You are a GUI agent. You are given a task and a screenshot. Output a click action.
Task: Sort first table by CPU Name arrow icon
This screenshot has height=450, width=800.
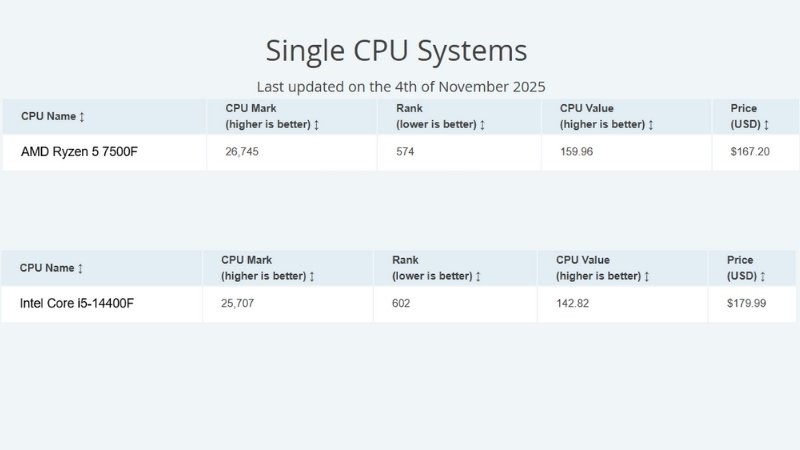(x=82, y=116)
